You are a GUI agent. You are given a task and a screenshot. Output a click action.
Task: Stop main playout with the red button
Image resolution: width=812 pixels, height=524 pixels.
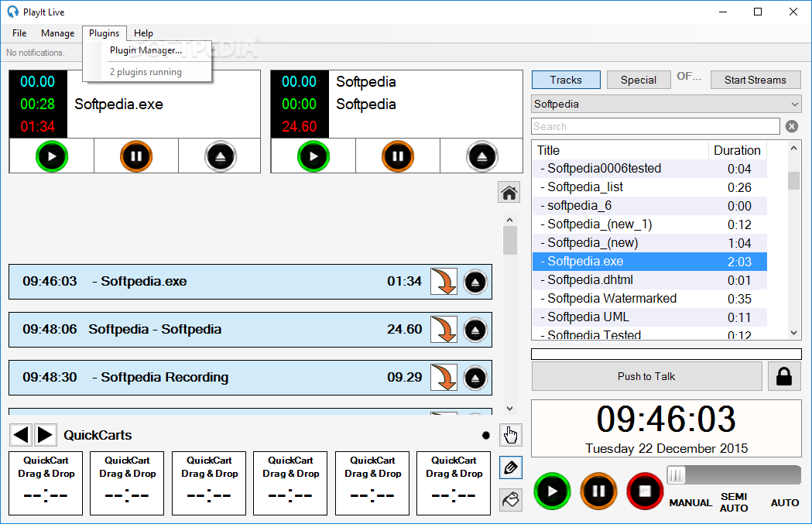coord(645,491)
